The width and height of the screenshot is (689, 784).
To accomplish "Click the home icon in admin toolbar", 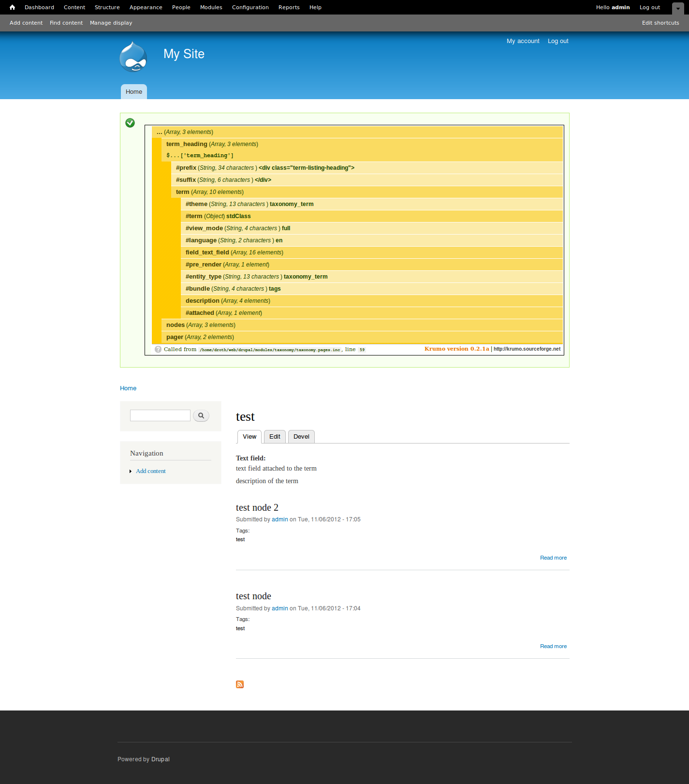I will tap(13, 7).
